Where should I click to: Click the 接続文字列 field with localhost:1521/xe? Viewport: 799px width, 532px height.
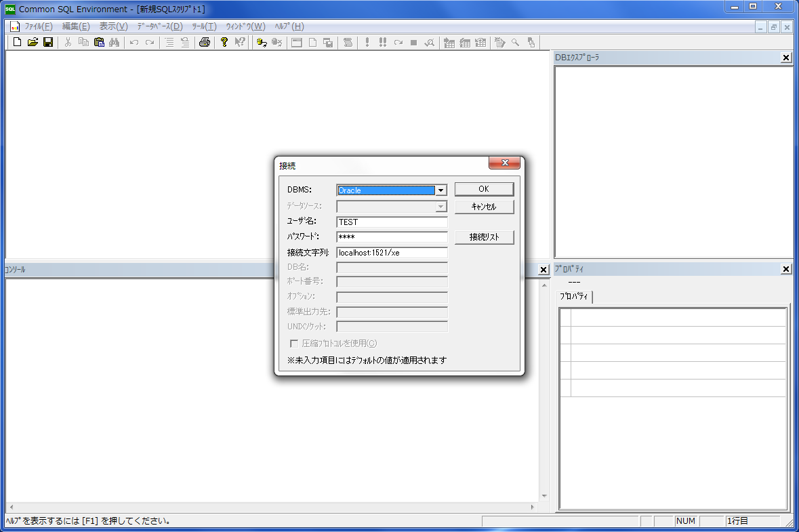pyautogui.click(x=392, y=253)
